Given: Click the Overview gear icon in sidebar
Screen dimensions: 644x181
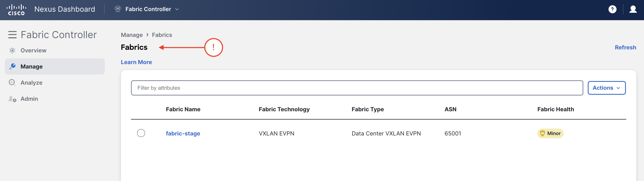Looking at the screenshot, I should tap(12, 51).
